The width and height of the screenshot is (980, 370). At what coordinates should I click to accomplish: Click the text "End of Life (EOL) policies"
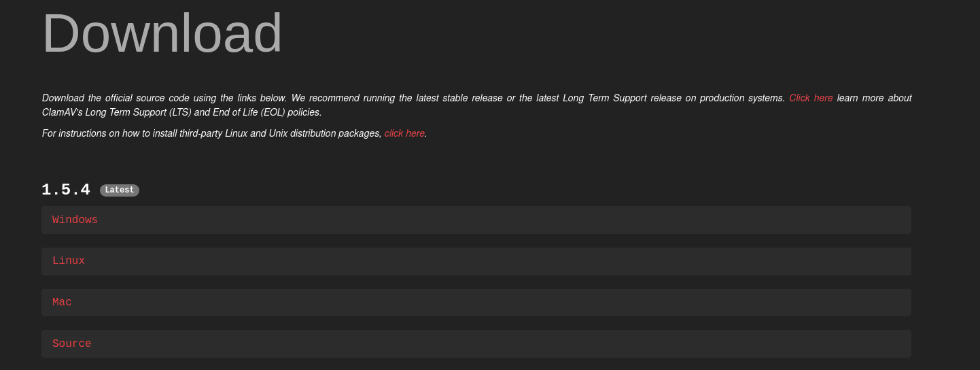click(x=267, y=112)
